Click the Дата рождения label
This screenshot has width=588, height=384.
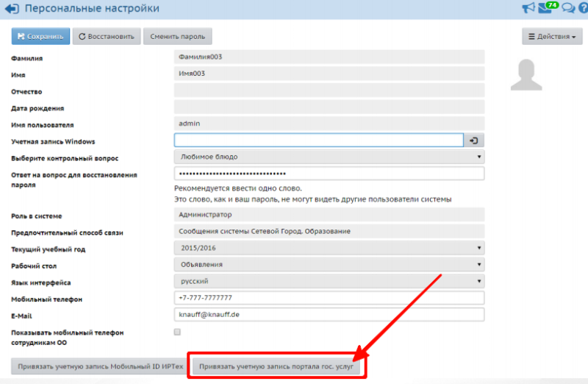click(x=37, y=108)
